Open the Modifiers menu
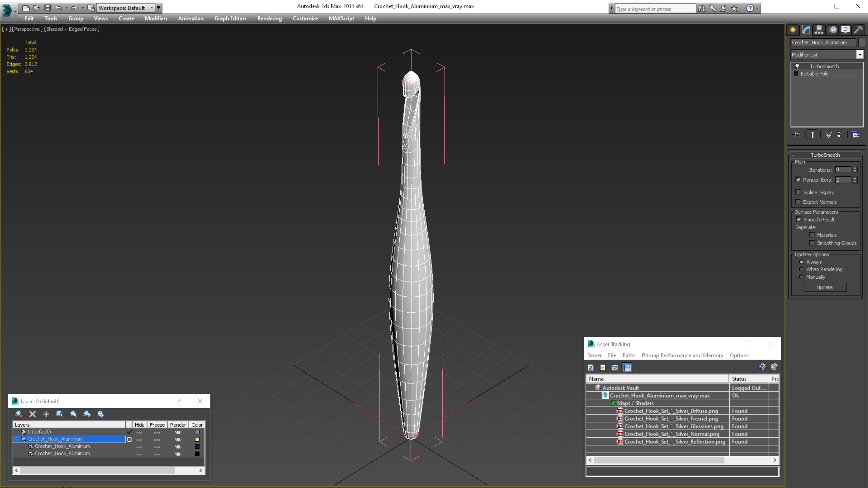This screenshot has height=488, width=868. pyautogui.click(x=156, y=18)
